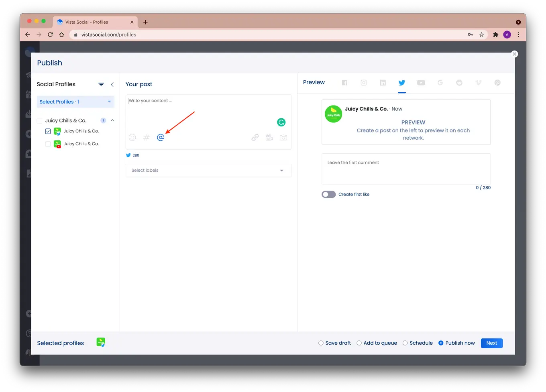This screenshot has width=546, height=392.
Task: Select the Schedule radio option
Action: (405, 343)
